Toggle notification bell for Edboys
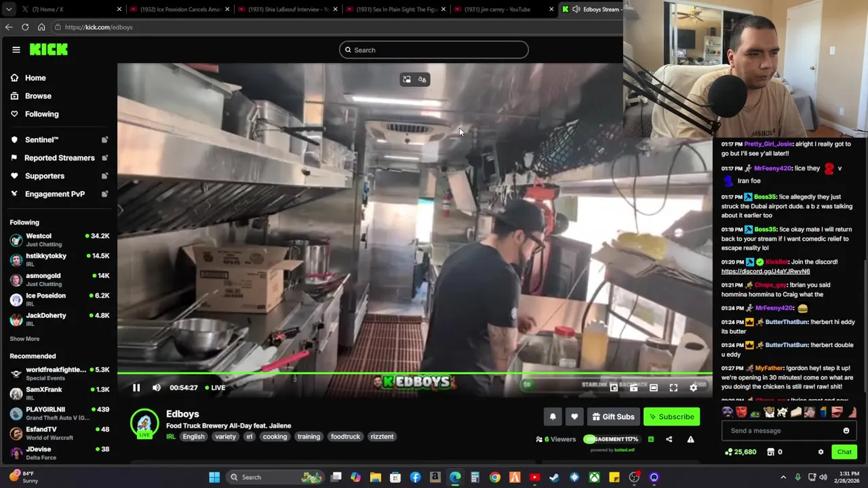Screen dimensions: 868x488 pos(553,417)
